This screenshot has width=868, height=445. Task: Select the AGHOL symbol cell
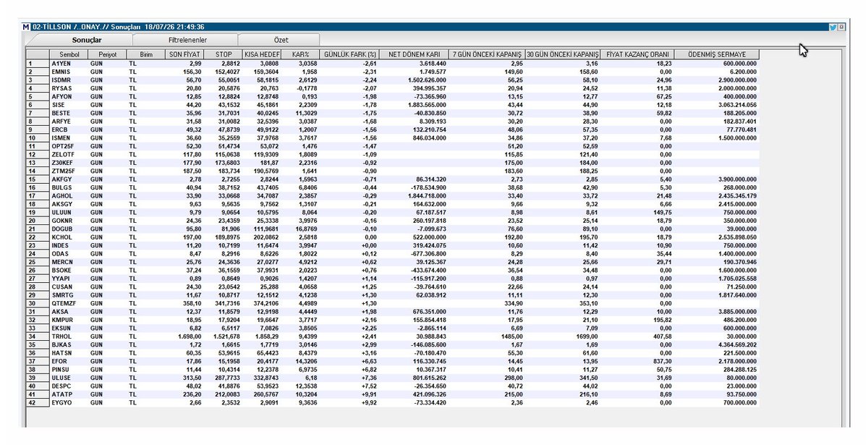coord(69,195)
